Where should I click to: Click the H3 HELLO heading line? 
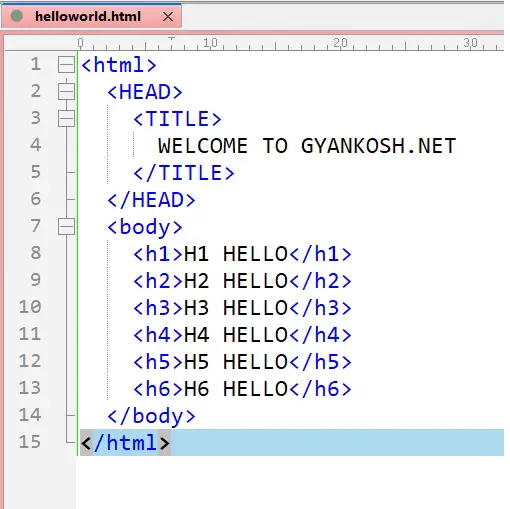coord(242,308)
